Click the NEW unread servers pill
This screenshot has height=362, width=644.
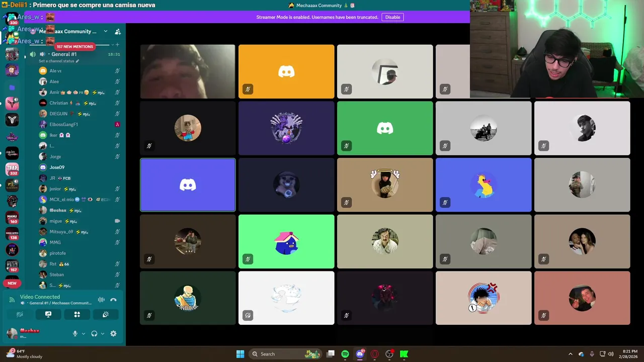12,283
